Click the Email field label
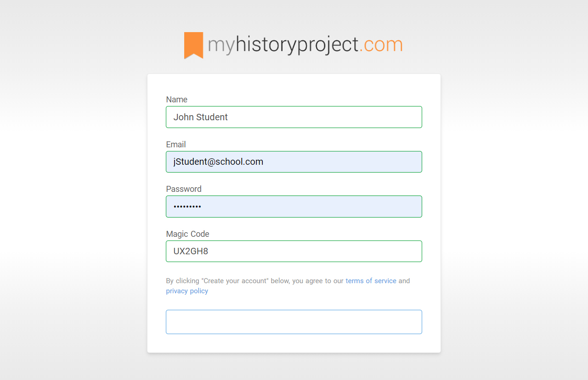 (x=176, y=145)
